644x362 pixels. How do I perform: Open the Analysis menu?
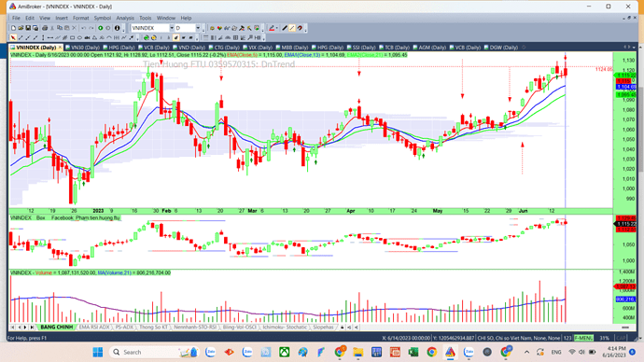[125, 18]
